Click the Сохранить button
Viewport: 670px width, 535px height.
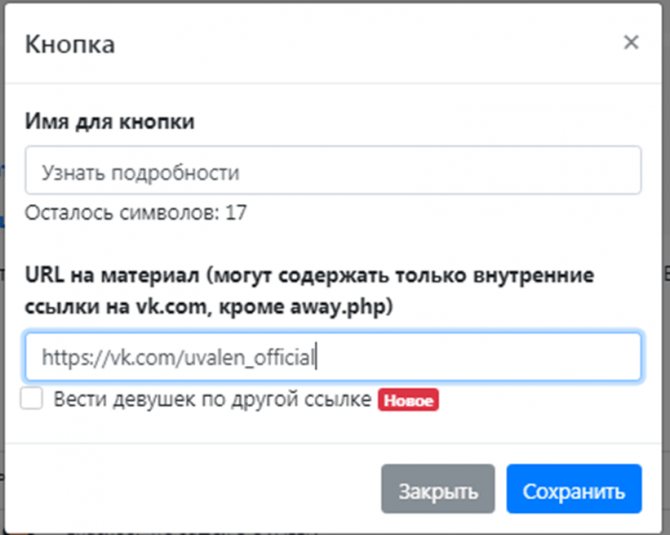pyautogui.click(x=574, y=488)
